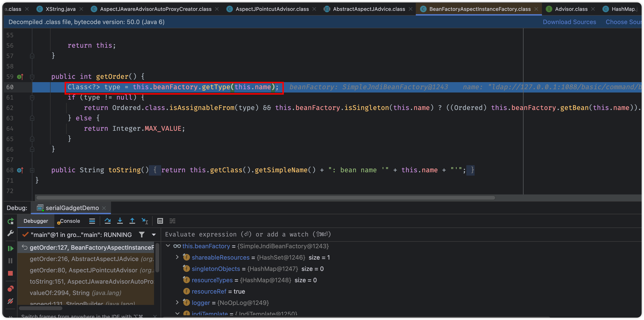Toggle mute breakpoints
Viewport: 644px width, 320px height.
[10, 301]
